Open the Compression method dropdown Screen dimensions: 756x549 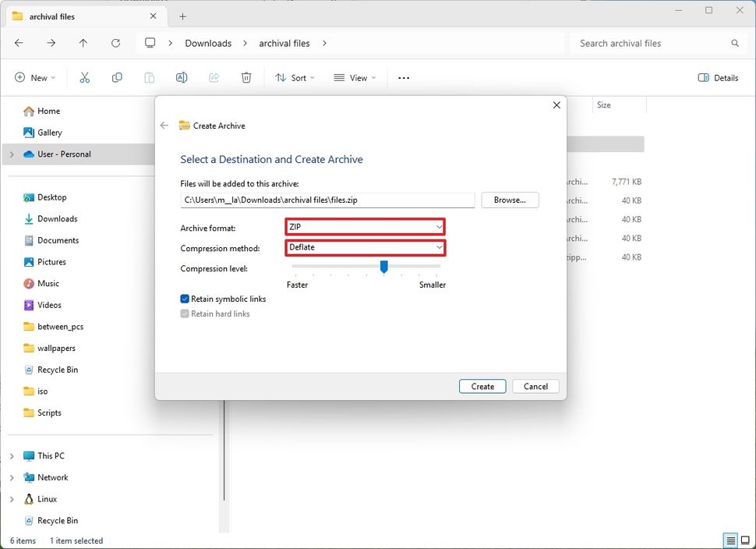pyautogui.click(x=365, y=248)
